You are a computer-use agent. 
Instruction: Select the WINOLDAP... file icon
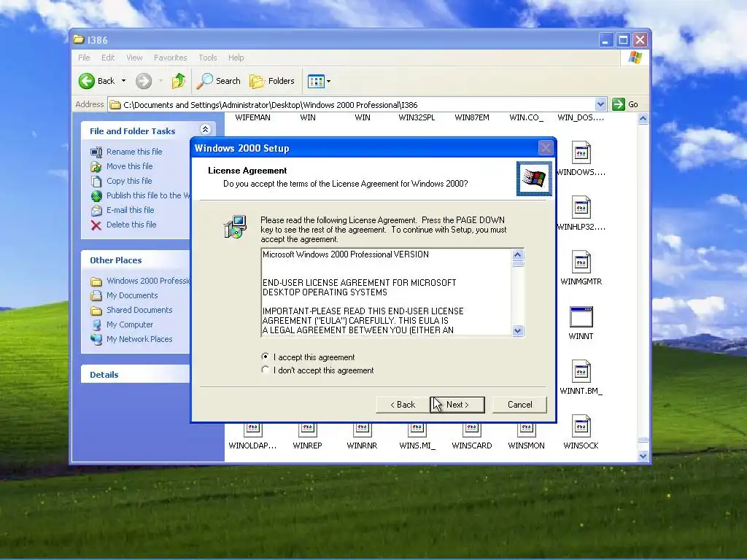(252, 430)
